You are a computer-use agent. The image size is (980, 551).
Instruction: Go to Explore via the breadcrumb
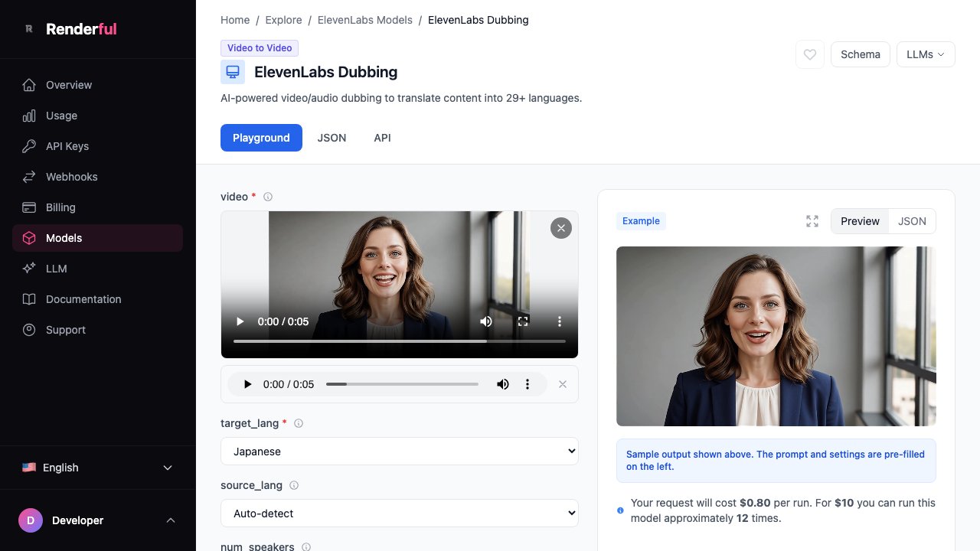pyautogui.click(x=283, y=20)
